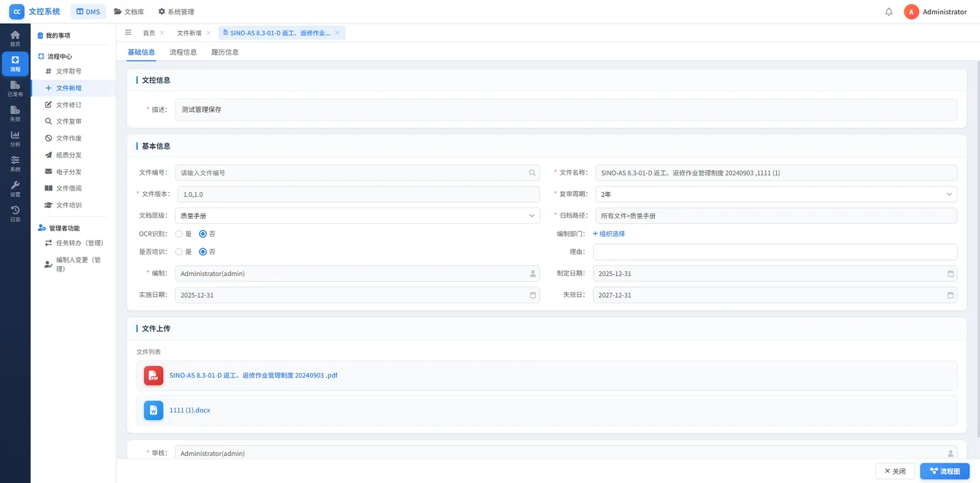This screenshot has width=980, height=483.
Task: Switch to the 履历信息 tab
Action: click(225, 52)
